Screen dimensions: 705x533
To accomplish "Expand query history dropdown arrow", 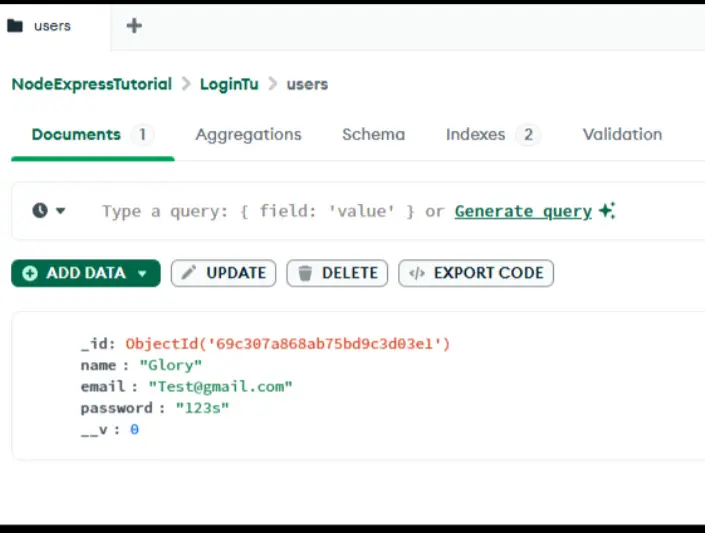I will pos(61,211).
